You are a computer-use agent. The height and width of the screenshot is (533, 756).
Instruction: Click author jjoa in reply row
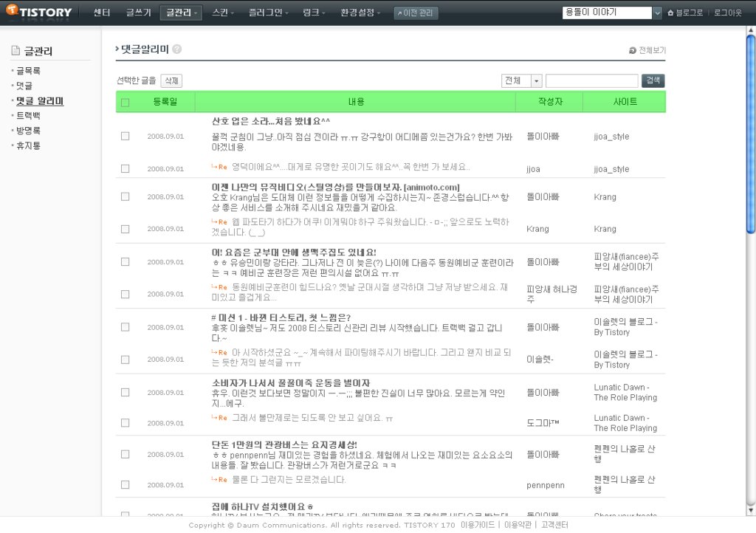[533, 169]
